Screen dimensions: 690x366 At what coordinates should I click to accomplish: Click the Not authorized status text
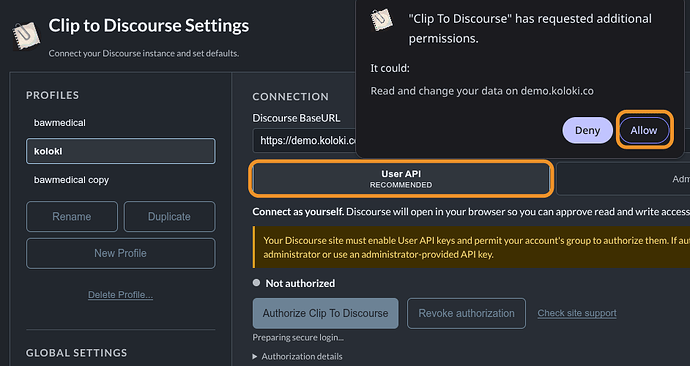(x=300, y=283)
